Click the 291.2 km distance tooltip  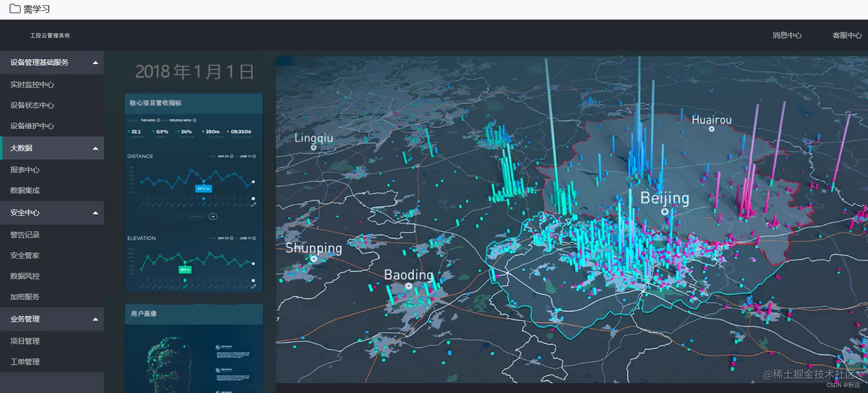(x=204, y=188)
